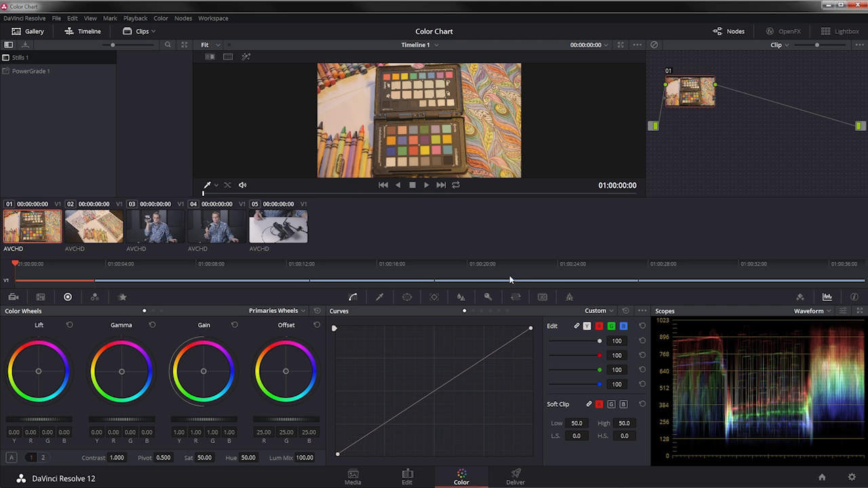868x488 pixels.
Task: Enable the red curve Edit channel
Action: click(599, 326)
